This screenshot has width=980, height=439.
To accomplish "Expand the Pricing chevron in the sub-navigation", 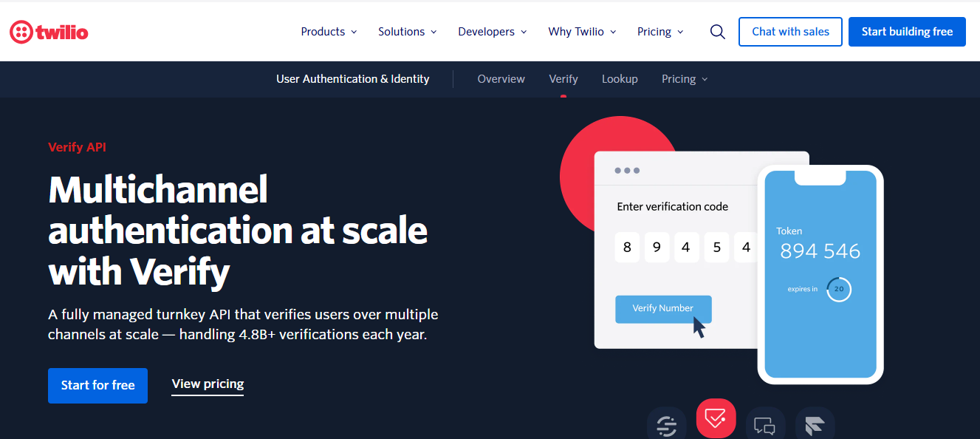I will click(x=705, y=79).
